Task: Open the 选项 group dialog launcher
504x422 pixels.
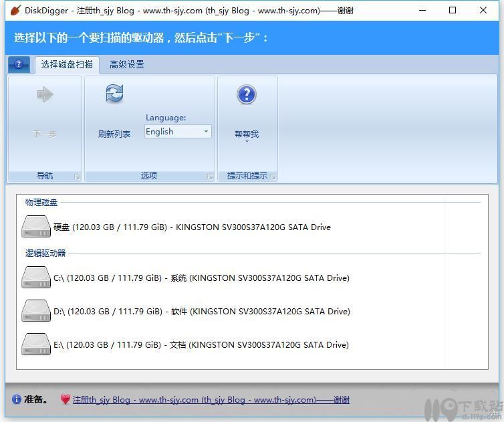Action: pos(210,177)
